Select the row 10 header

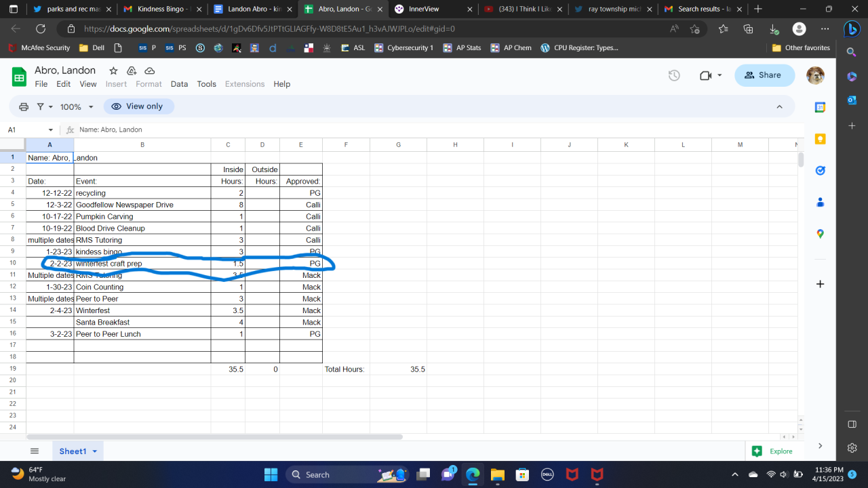(x=13, y=264)
